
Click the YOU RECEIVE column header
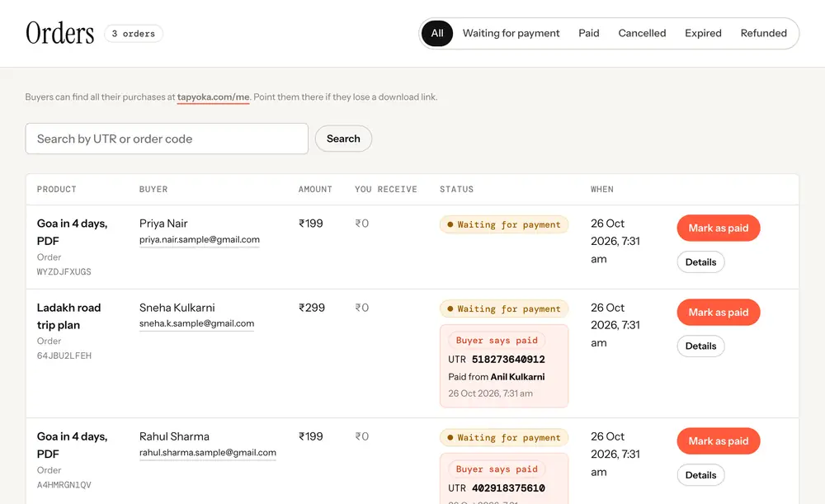(x=385, y=190)
